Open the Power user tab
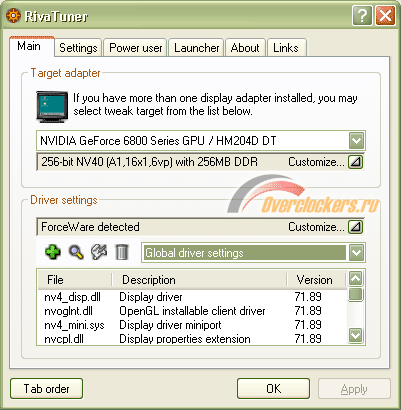This screenshot has height=410, width=401. pos(135,48)
